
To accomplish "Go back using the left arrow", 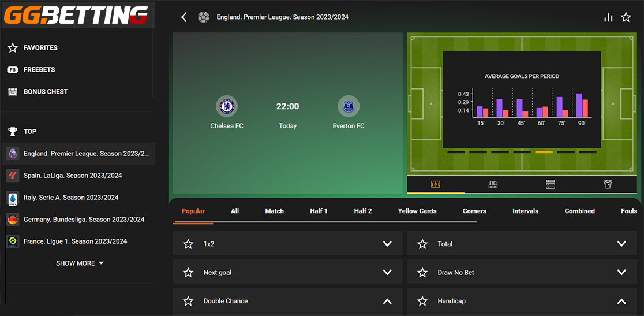I will click(184, 17).
